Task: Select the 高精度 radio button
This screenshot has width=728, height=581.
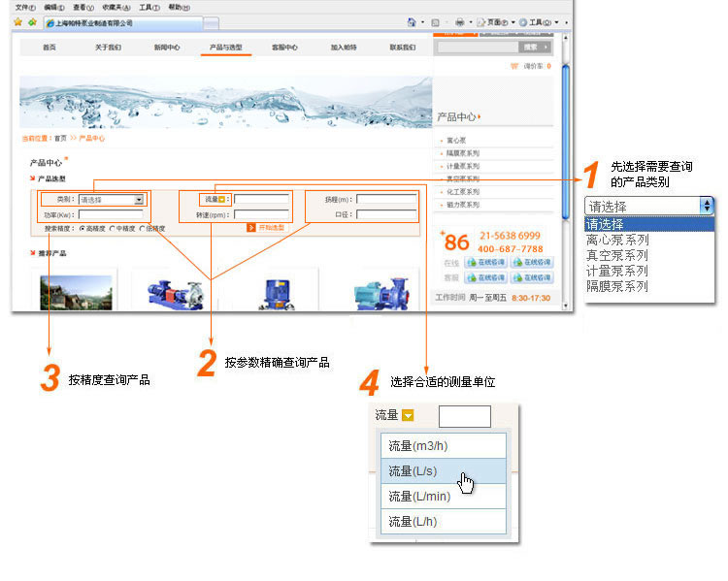Action: 83,229
